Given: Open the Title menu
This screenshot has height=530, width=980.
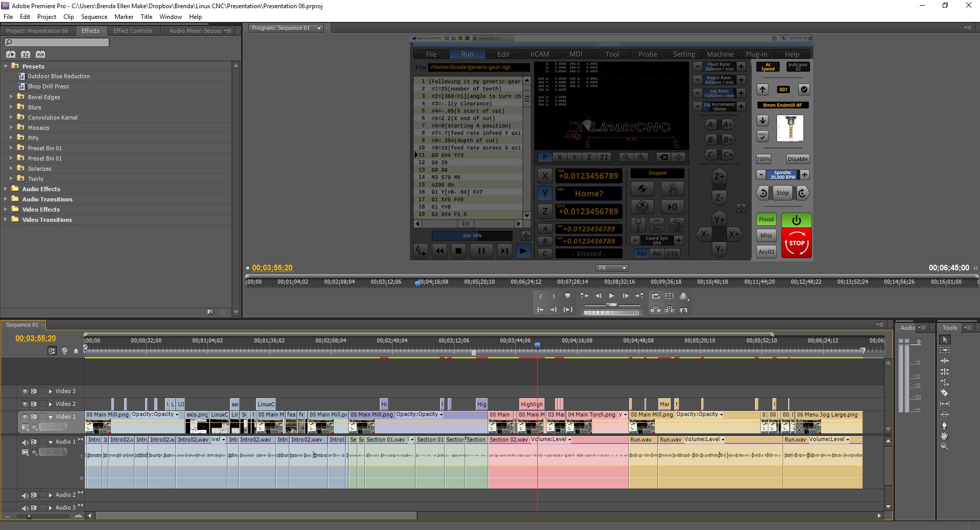Looking at the screenshot, I should (x=147, y=17).
